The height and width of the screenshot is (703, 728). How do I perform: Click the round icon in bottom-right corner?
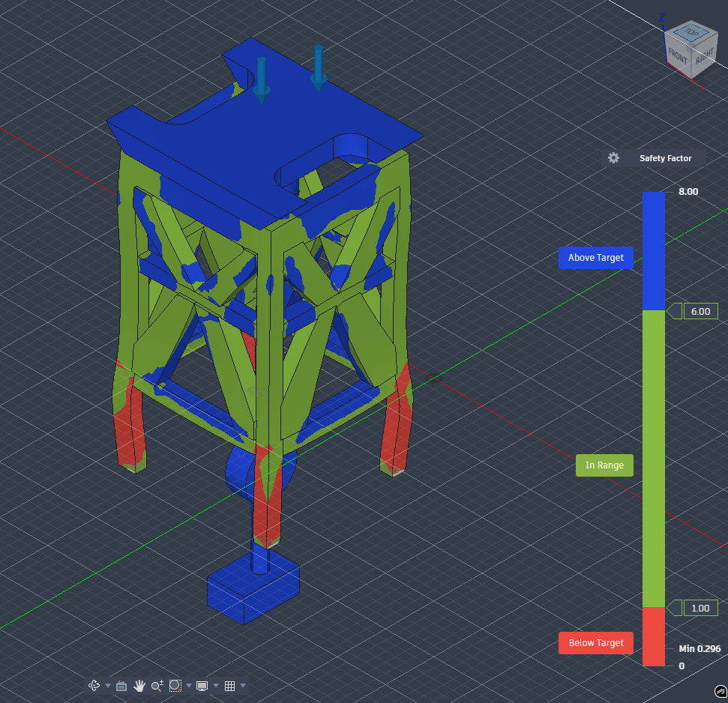pyautogui.click(x=721, y=692)
